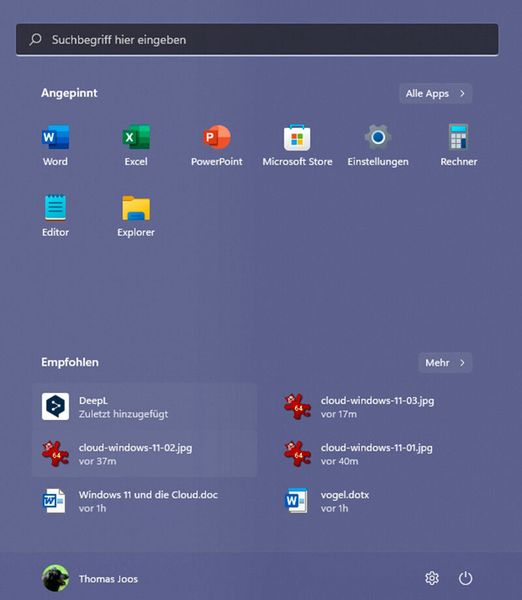Click the Einstellungen label text

click(x=378, y=162)
